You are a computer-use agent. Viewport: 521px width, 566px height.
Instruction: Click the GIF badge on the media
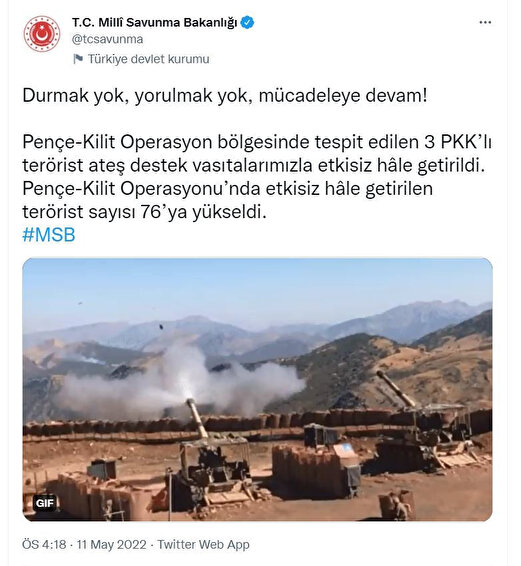pyautogui.click(x=45, y=503)
